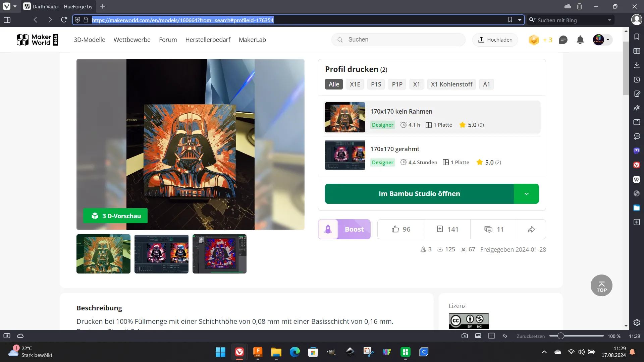Adjust the page zoom slider handle
Screen dimensions: 644x362
(560, 336)
